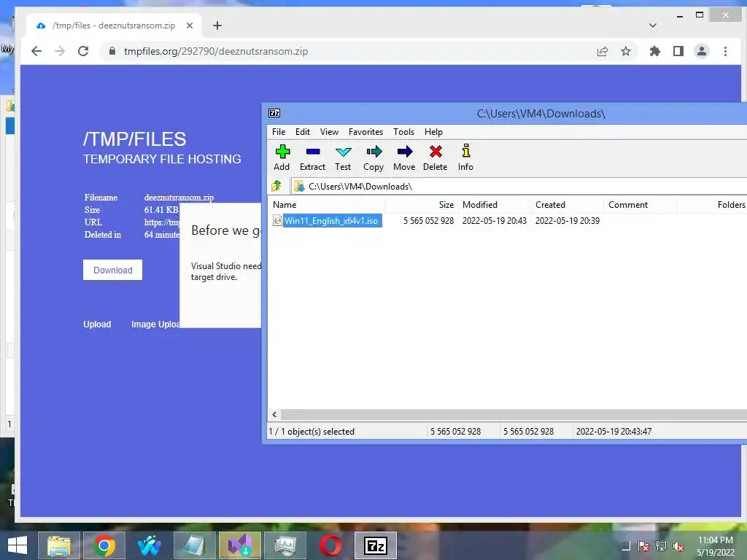This screenshot has width=747, height=560.
Task: Select the /tmp/files browser tab
Action: click(x=113, y=26)
